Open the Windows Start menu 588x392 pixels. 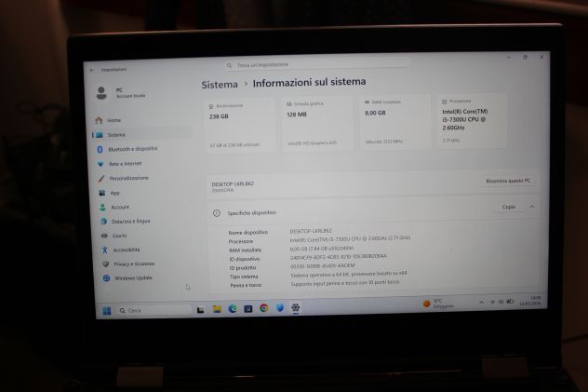[x=107, y=311]
